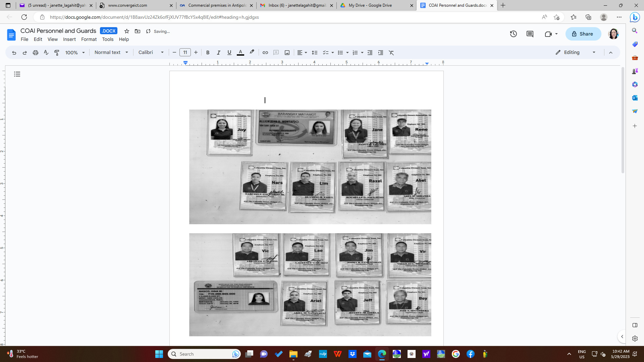Show the document outline icon

coord(17,74)
